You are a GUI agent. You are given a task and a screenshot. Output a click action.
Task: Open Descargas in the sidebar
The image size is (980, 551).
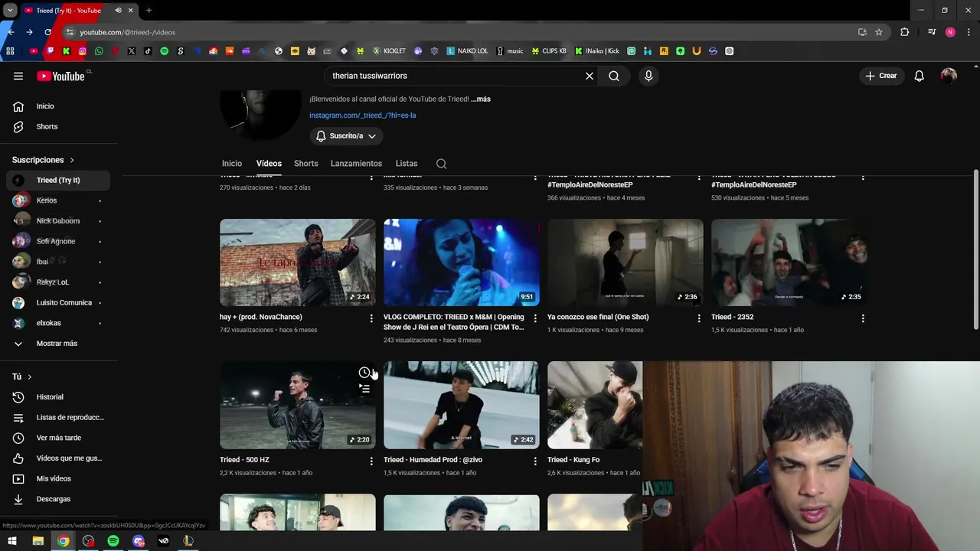click(x=59, y=499)
